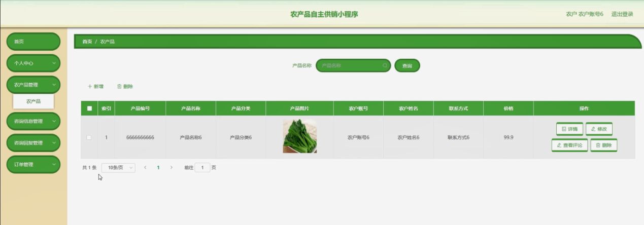The image size is (644, 225).
Task: Expand the 咨询回复管理 sidebar menu
Action: [x=33, y=143]
